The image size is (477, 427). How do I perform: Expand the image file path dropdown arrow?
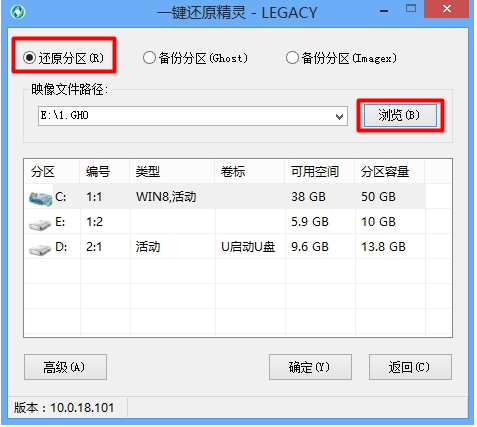point(339,117)
